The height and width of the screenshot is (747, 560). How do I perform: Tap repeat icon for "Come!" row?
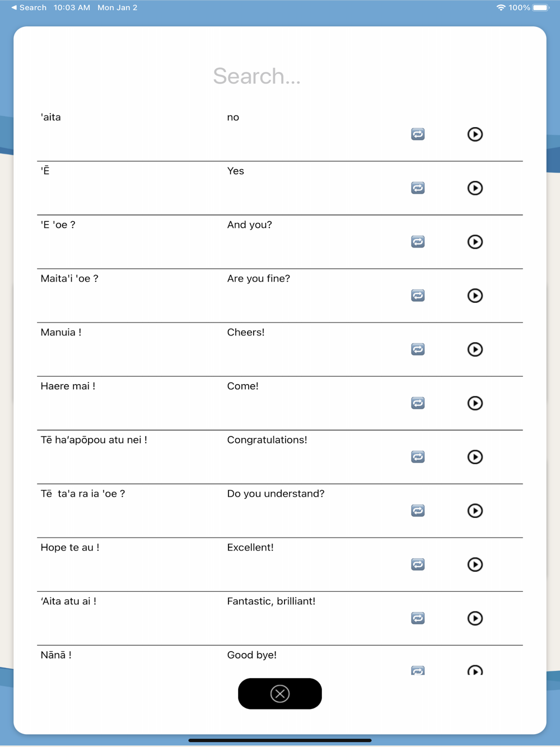(x=418, y=403)
